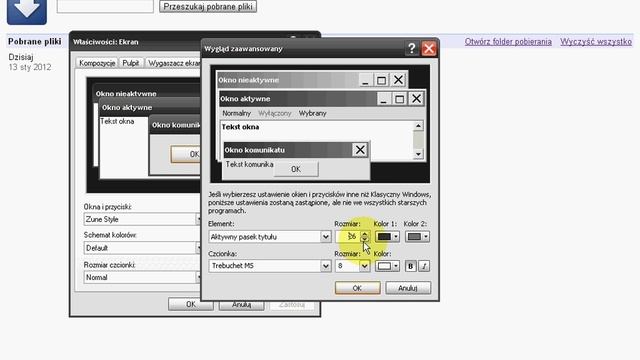The image size is (640, 360).
Task: Toggle bold font button
Action: (x=410, y=266)
